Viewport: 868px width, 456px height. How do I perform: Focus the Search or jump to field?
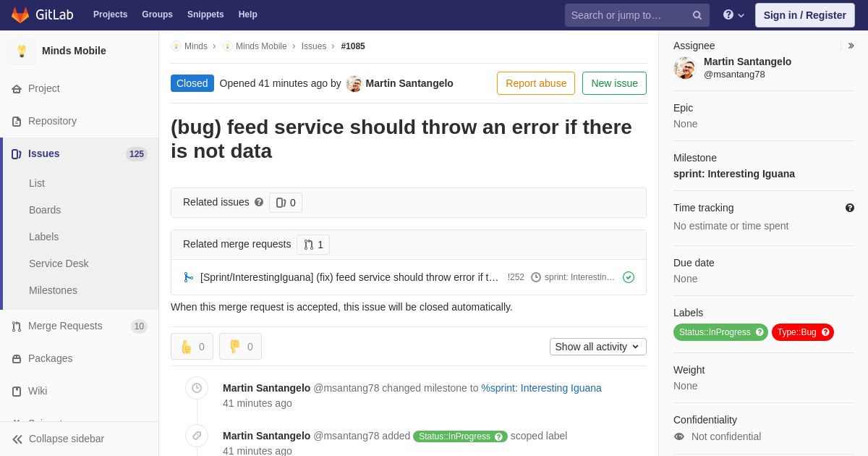(x=637, y=15)
